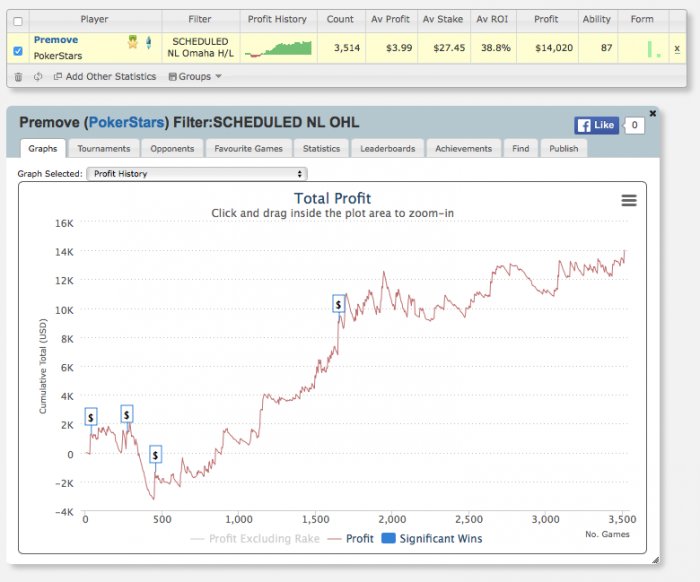The width and height of the screenshot is (700, 582).
Task: Click the first significant win marker near 2K
Action: tap(91, 417)
